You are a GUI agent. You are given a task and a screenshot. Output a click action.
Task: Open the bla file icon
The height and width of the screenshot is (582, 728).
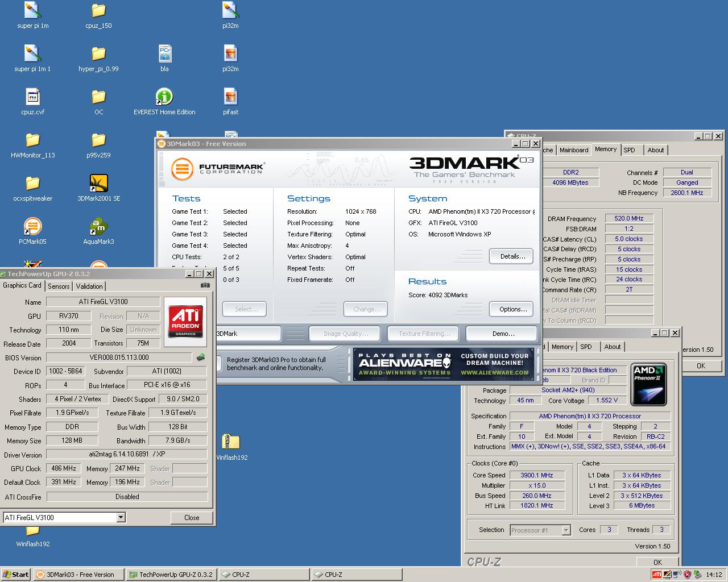point(164,55)
